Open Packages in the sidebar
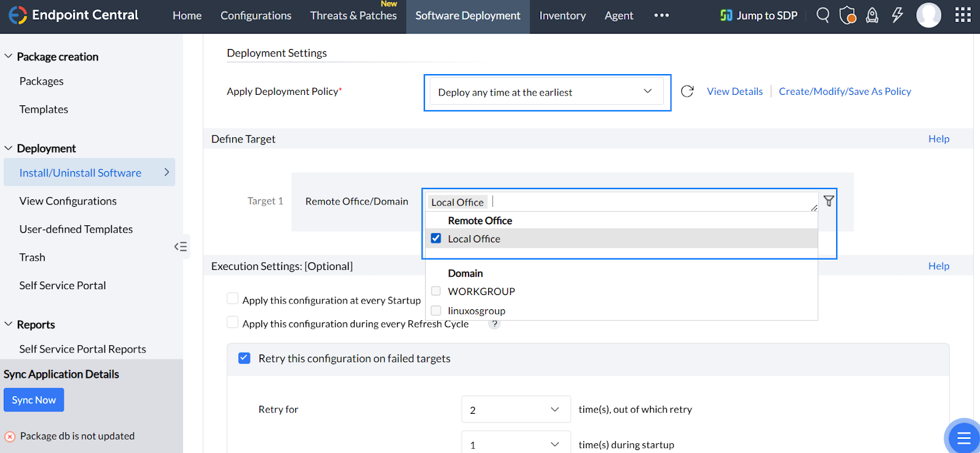Screen dimensions: 980x453 coord(42,81)
